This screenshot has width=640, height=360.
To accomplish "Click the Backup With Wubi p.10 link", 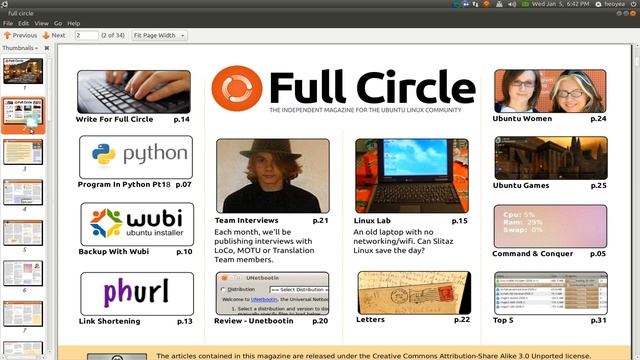I will pyautogui.click(x=135, y=251).
